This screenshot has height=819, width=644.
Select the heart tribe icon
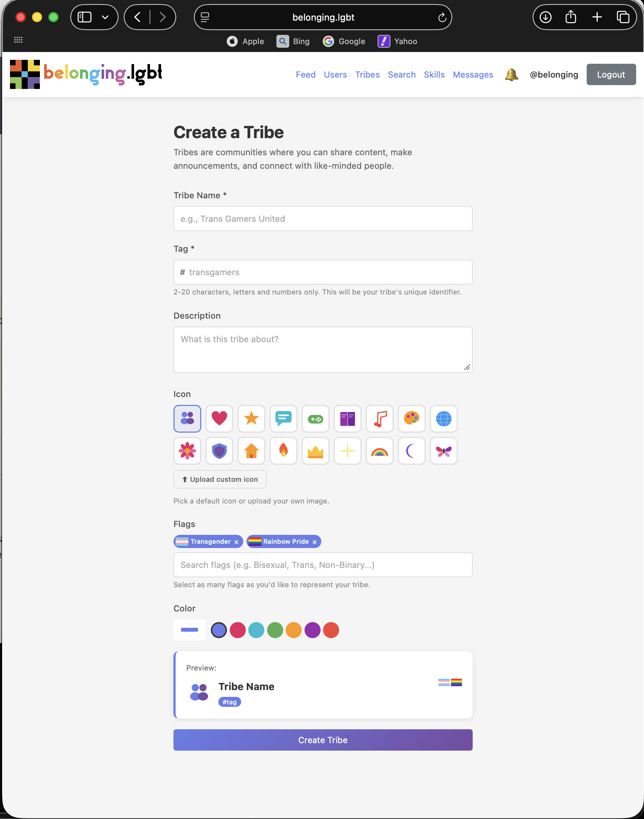219,418
